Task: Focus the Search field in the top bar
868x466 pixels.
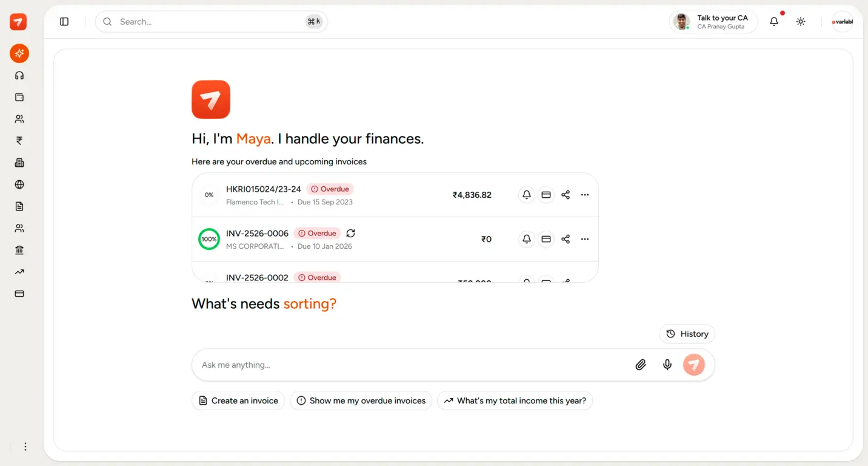Action: pos(212,22)
